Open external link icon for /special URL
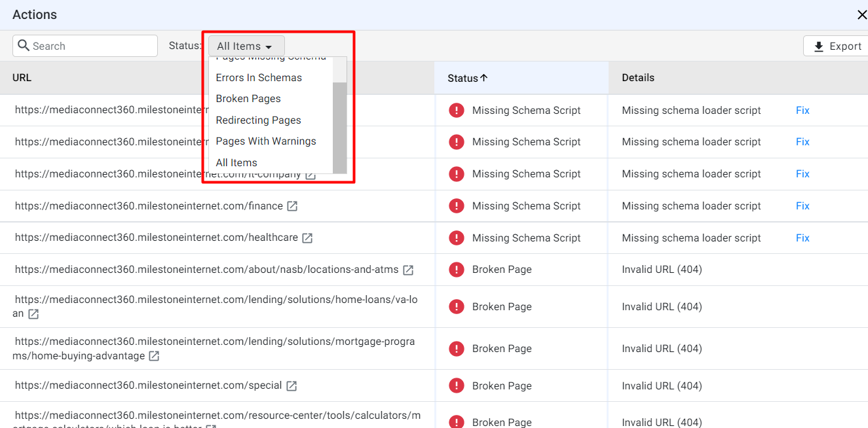 tap(292, 386)
